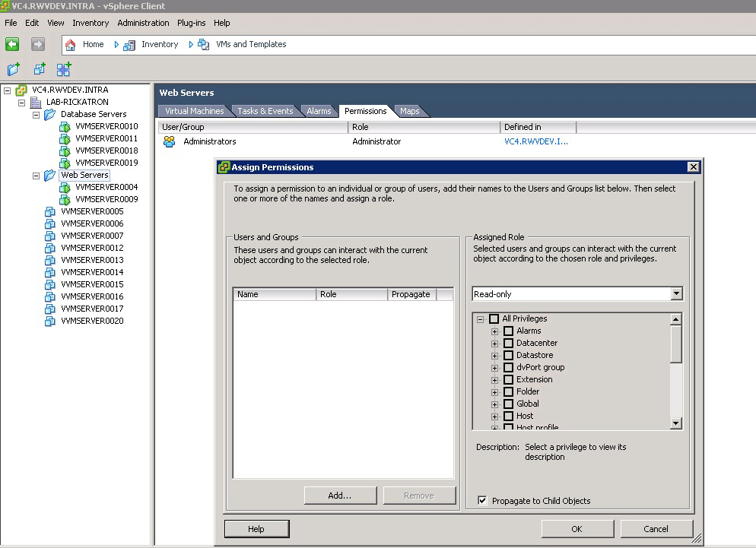756x548 pixels.
Task: Expand the Host privilege node
Action: 494,417
